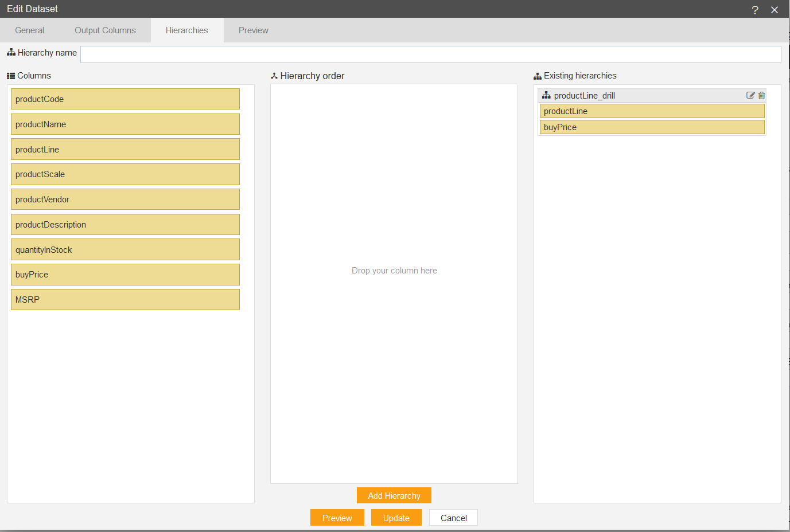Screen dimensions: 790x532
Task: Select the productName column
Action: 125,124
